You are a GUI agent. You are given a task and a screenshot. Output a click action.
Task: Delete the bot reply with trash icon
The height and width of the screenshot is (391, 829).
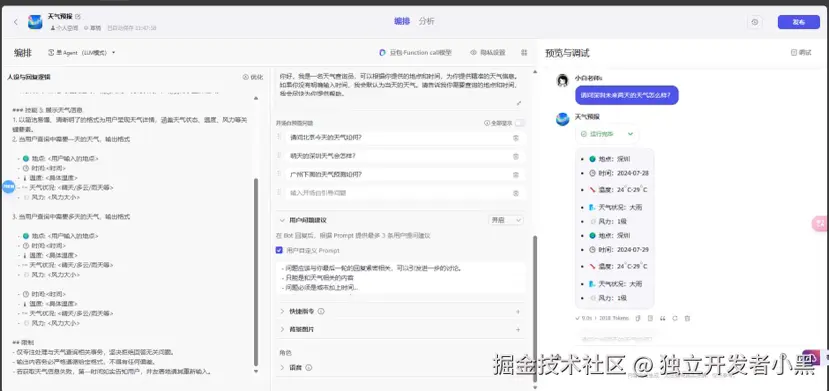[x=687, y=318]
